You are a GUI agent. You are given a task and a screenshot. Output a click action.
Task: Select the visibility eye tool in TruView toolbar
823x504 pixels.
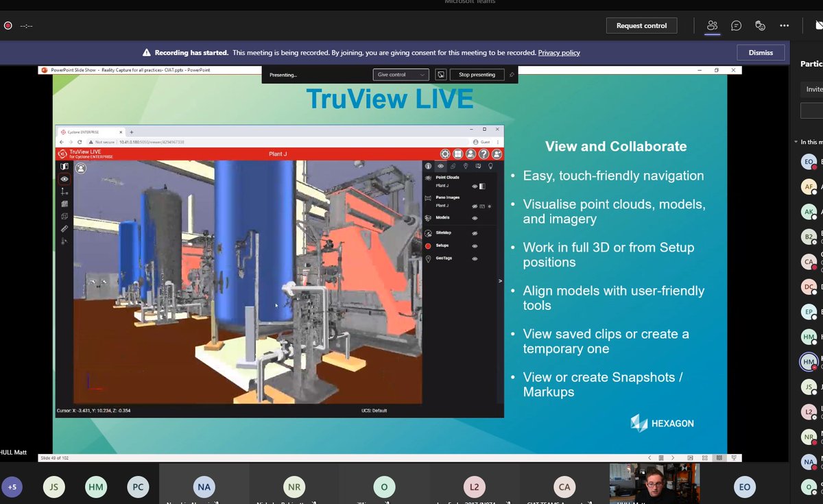point(64,179)
